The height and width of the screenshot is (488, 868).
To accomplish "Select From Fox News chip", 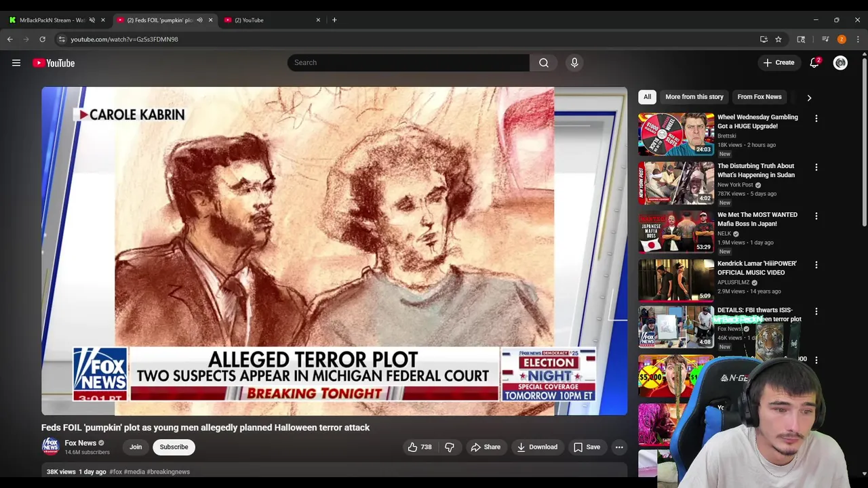I will 759,97.
